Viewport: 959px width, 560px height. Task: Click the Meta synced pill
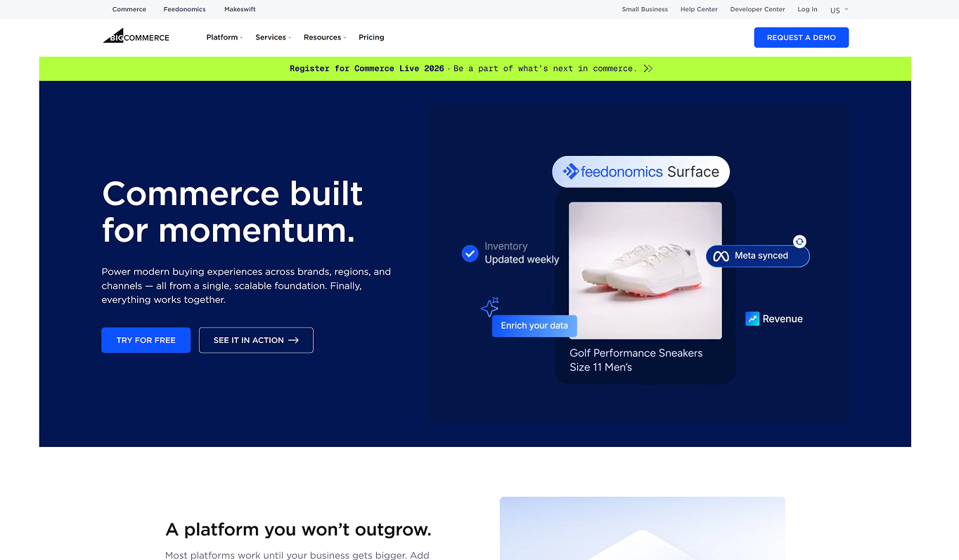(x=758, y=256)
